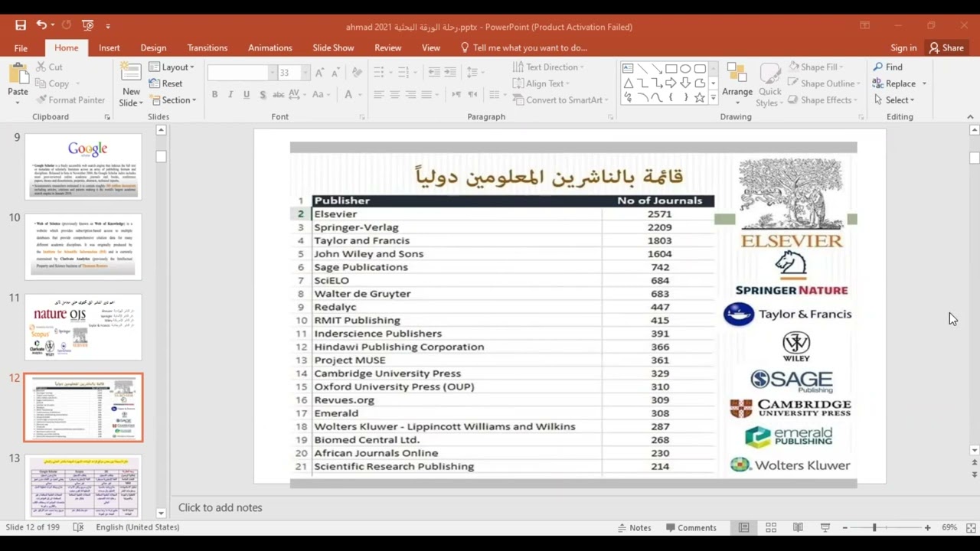Align text to the left
Screen dimensions: 980x551
379,95
